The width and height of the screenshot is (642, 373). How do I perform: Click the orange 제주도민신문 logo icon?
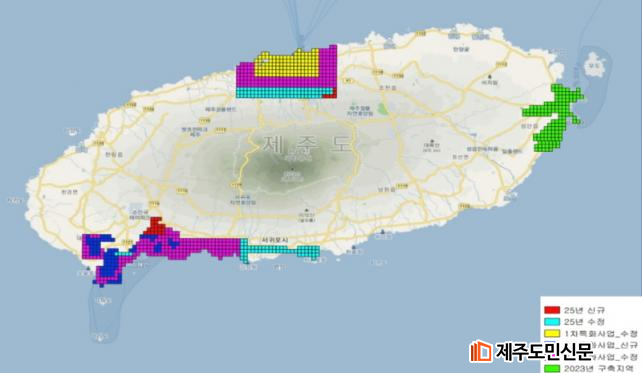[x=481, y=351]
